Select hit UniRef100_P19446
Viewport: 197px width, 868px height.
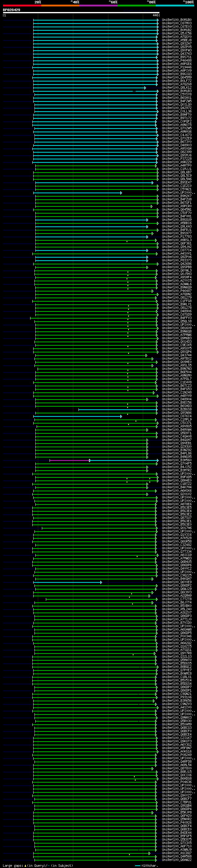(176, 67)
